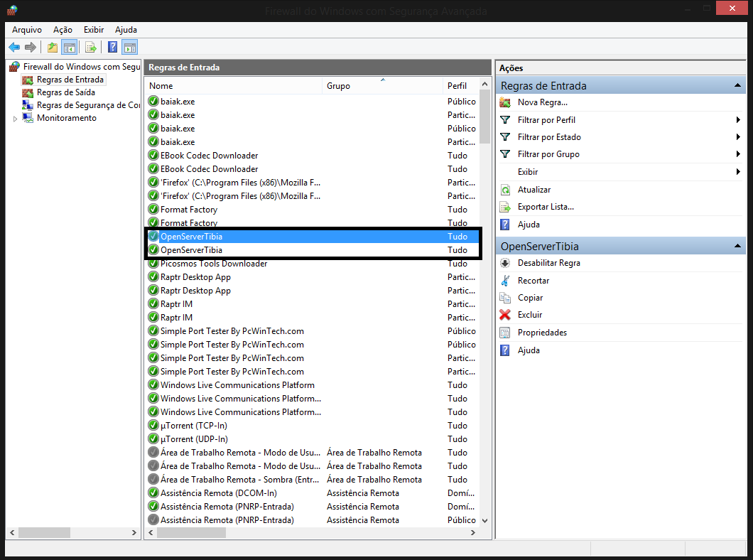753x560 pixels.
Task: Click the grey disabled icon of Área de Trabalho Remota - Sombra
Action: [x=153, y=479]
